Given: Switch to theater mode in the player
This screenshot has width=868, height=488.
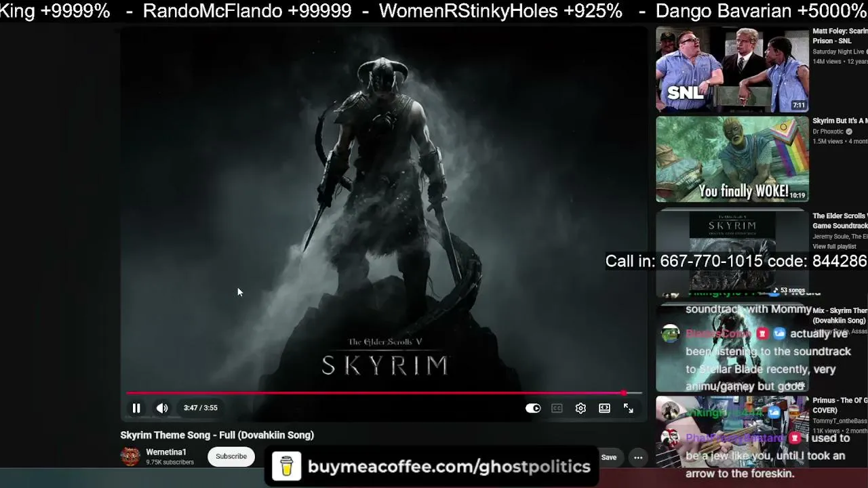Looking at the screenshot, I should click(604, 408).
